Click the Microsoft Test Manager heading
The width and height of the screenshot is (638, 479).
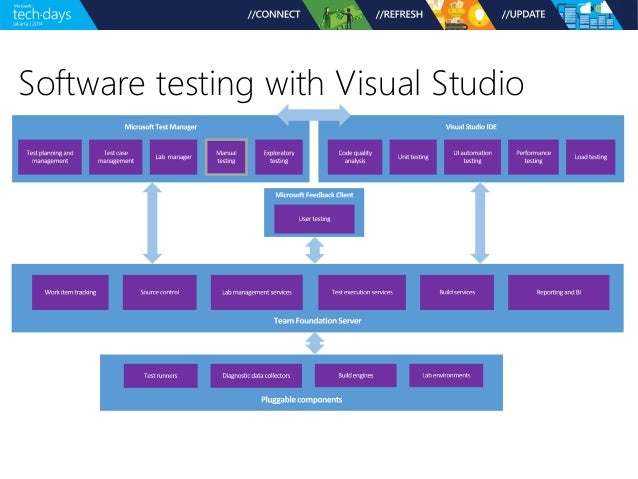[x=161, y=127]
